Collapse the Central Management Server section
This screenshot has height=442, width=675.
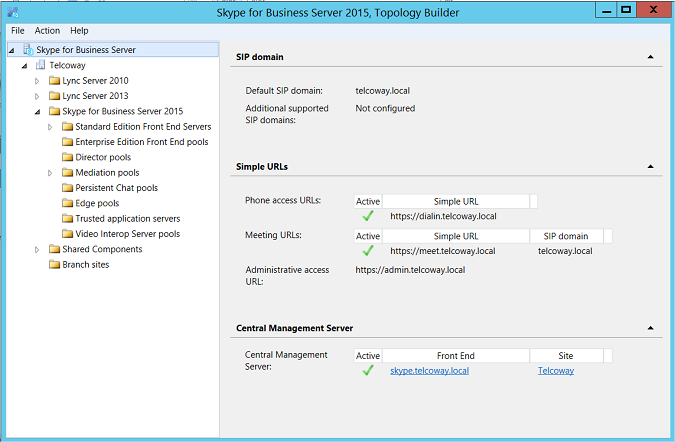click(x=650, y=328)
